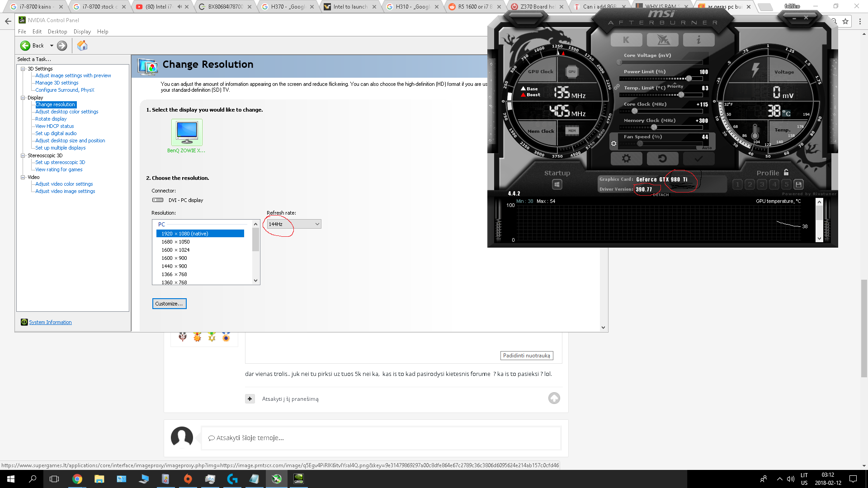This screenshot has height=488, width=868.
Task: Click Atsakyti į šį pranešimą reply link
Action: 290,399
